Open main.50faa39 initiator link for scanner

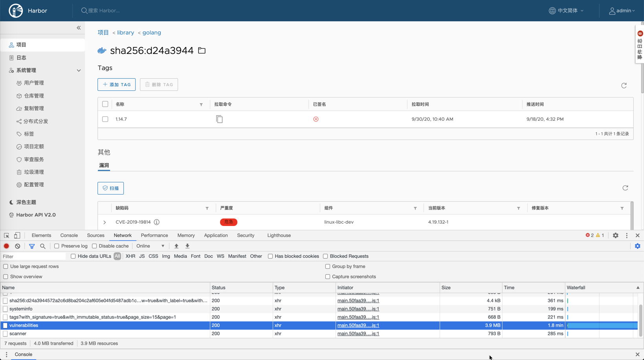tap(358, 334)
